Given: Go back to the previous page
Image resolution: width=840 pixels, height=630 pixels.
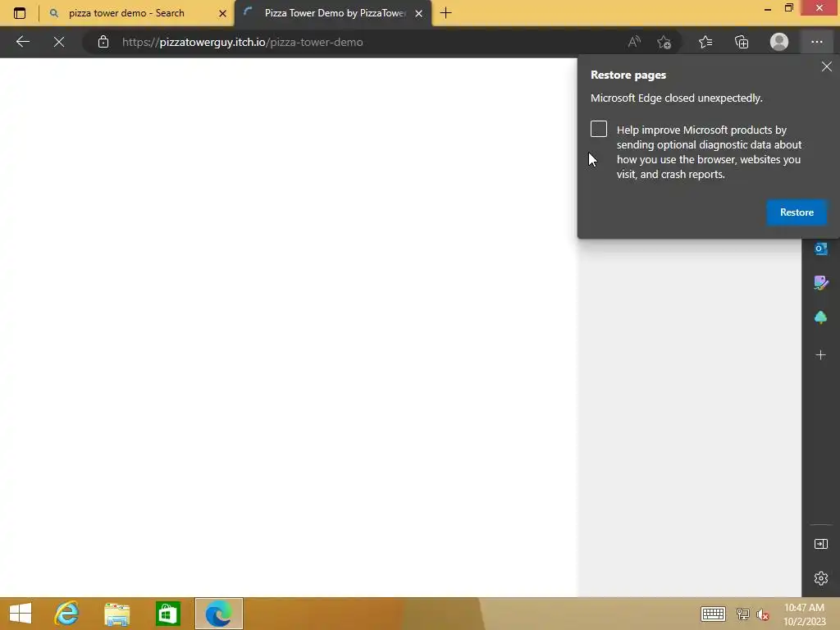Looking at the screenshot, I should coord(22,42).
